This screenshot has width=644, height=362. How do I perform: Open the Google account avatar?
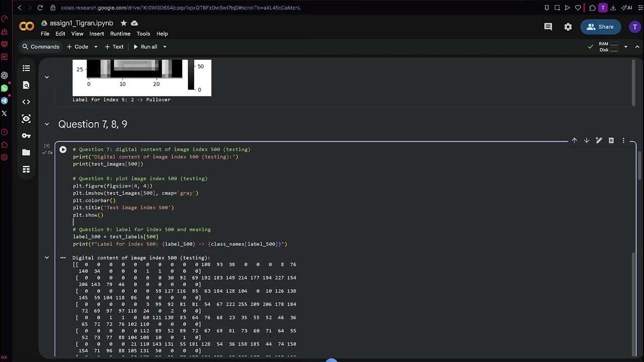coord(635,27)
